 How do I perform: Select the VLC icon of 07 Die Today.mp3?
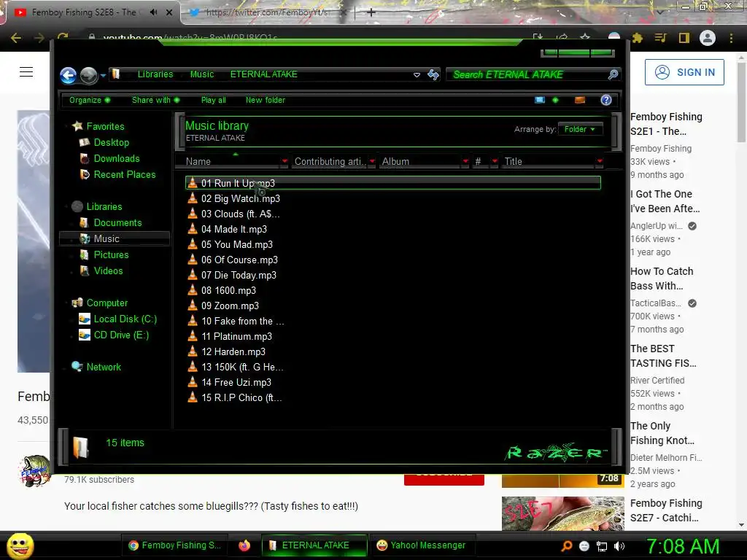pos(193,274)
